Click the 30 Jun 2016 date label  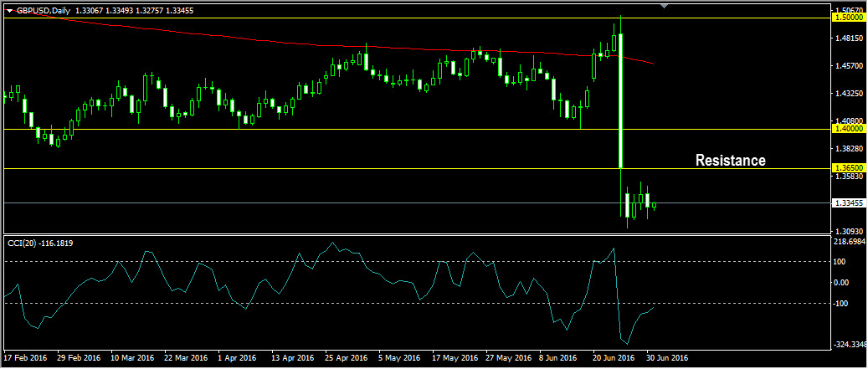point(668,358)
